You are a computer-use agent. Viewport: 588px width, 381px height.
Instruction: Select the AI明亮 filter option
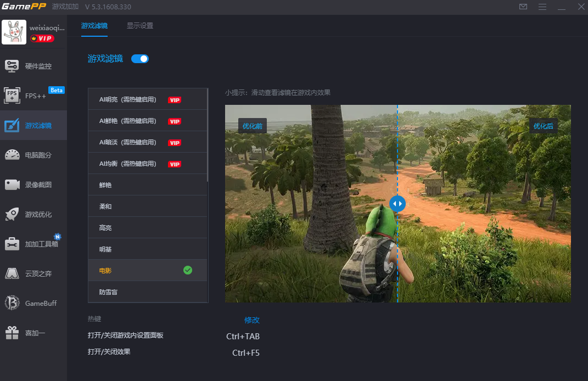(147, 99)
